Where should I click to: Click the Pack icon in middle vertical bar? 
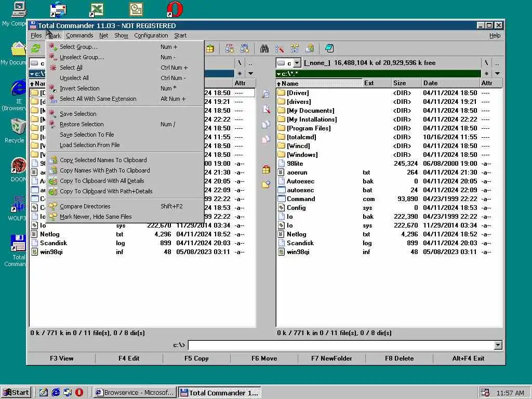(x=266, y=169)
